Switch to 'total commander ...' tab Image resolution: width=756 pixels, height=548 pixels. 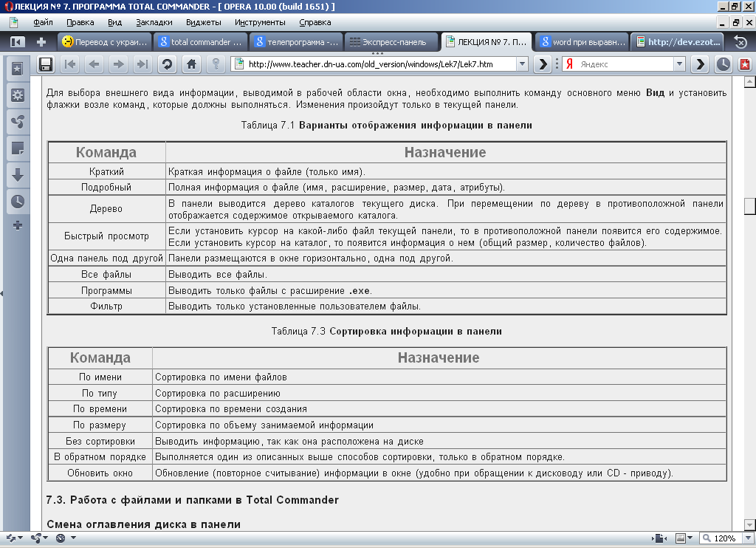(200, 42)
